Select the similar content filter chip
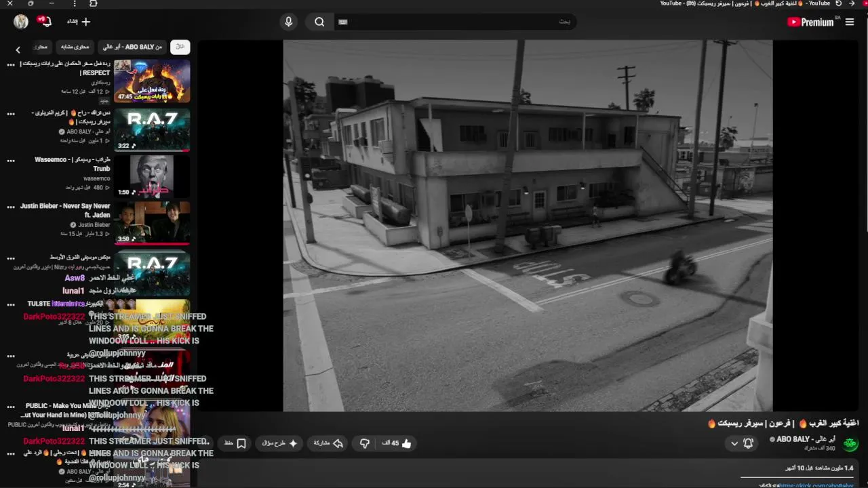The width and height of the screenshot is (868, 488). click(75, 47)
